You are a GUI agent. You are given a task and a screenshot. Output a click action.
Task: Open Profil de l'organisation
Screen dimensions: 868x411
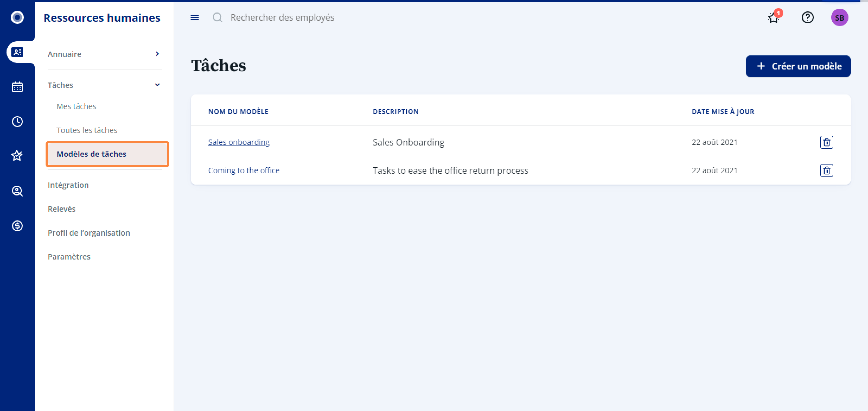(x=89, y=233)
